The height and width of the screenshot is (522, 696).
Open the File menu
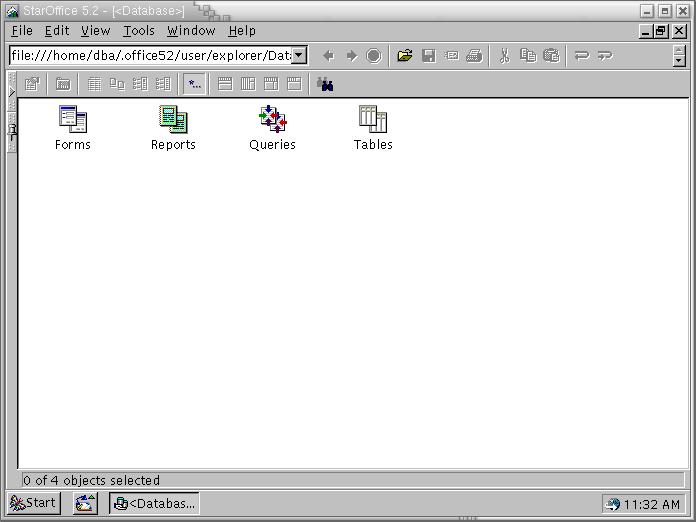point(22,31)
